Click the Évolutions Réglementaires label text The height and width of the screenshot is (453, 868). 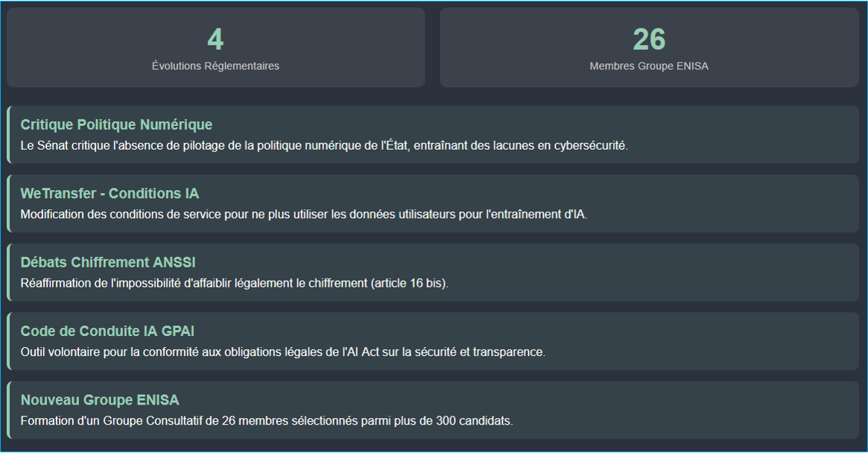[215, 66]
